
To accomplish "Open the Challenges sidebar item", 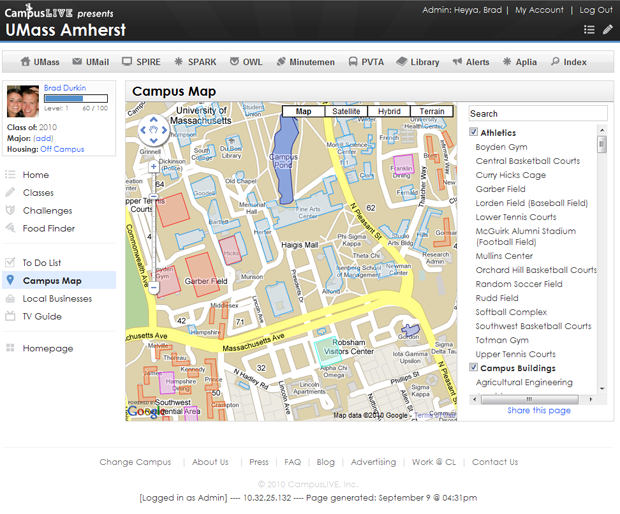I will (x=47, y=211).
